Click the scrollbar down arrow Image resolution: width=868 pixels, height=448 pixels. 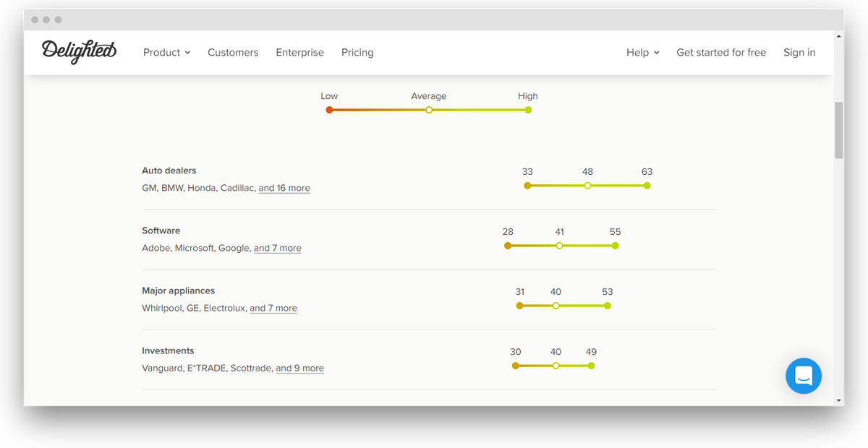tap(838, 400)
